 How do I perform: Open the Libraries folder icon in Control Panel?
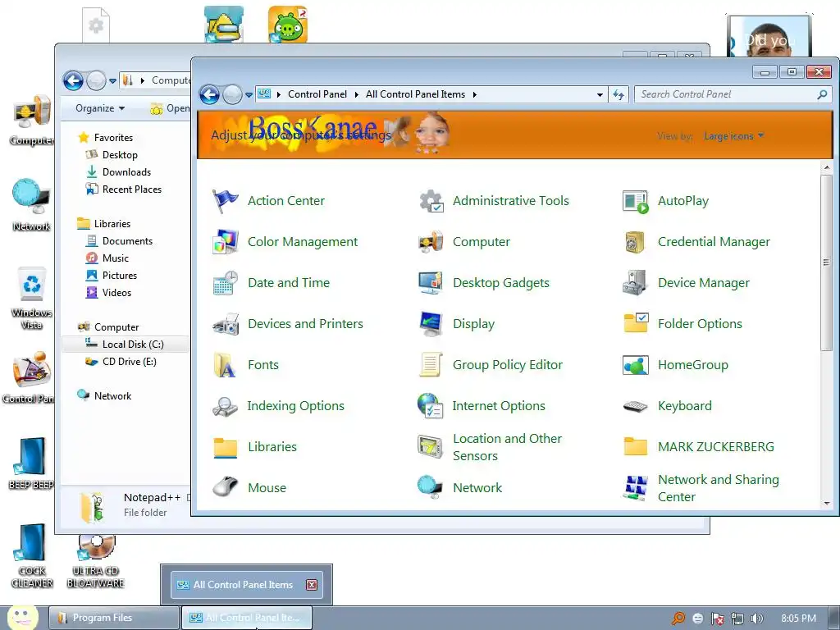tap(225, 447)
